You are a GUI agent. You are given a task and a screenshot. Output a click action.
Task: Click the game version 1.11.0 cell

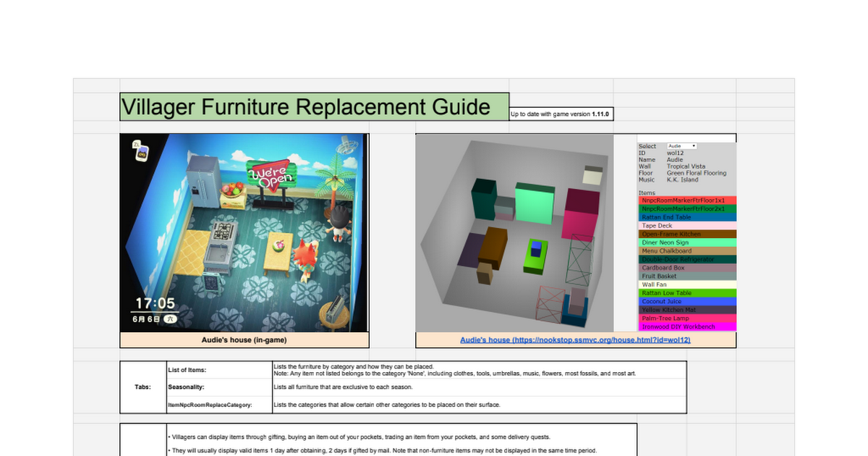pyautogui.click(x=561, y=114)
